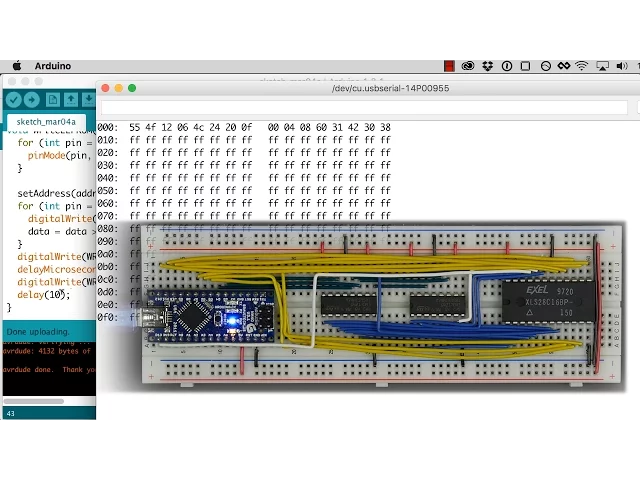
Task: Click the 'avrdude: 4132 bytes of' console line
Action: point(47,351)
